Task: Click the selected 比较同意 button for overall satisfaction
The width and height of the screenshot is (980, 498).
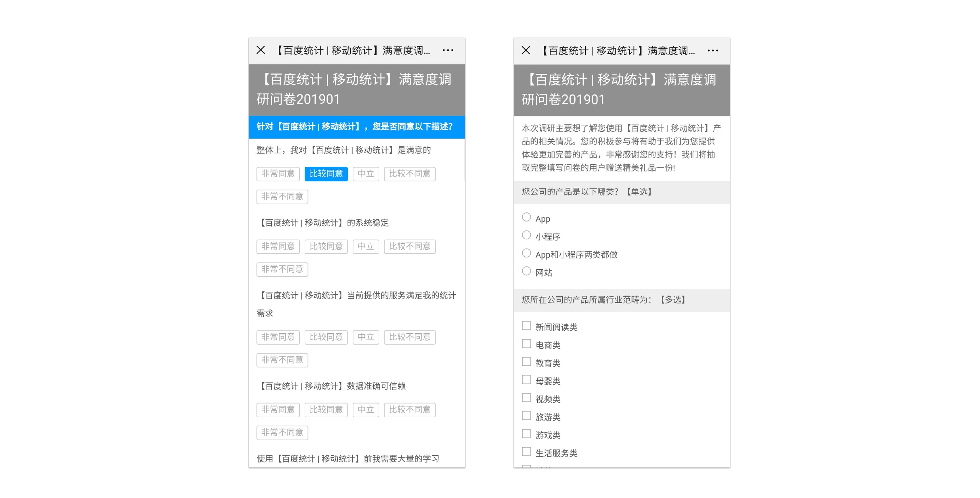Action: tap(326, 174)
